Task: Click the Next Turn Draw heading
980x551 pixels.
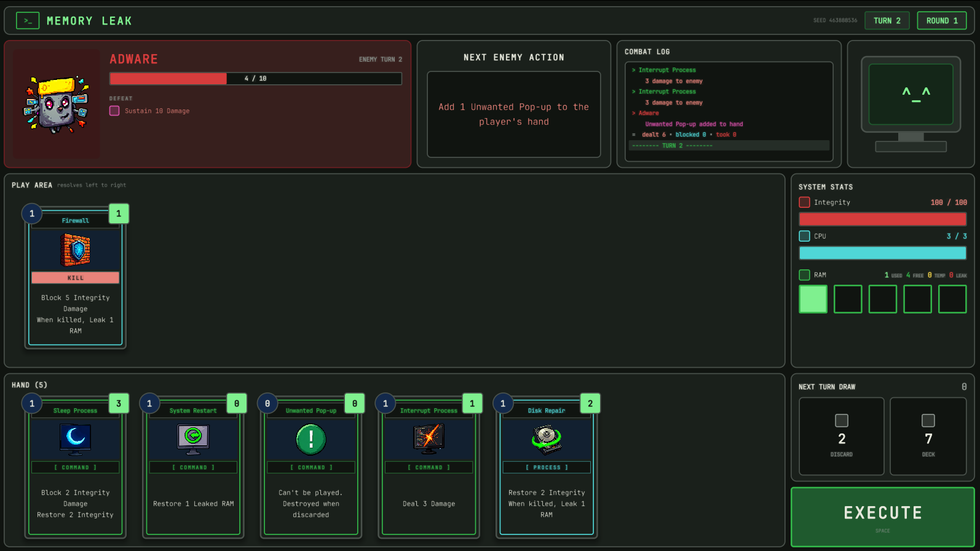Action: coord(827,387)
